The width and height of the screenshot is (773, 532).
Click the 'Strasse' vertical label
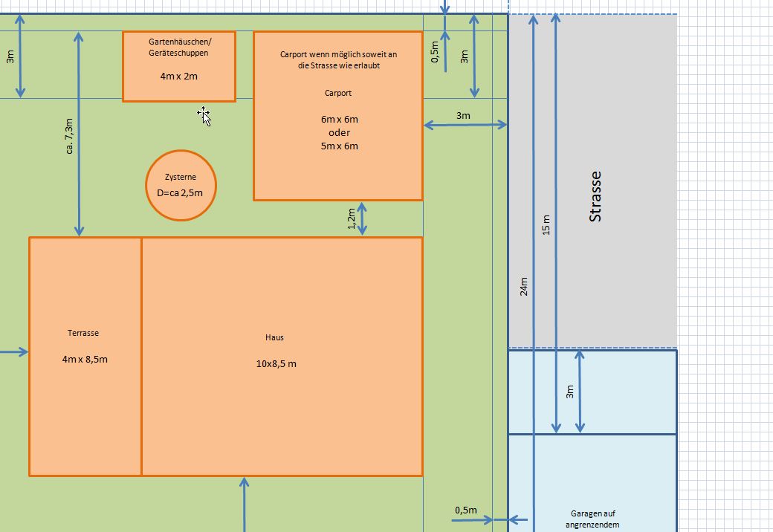click(595, 196)
